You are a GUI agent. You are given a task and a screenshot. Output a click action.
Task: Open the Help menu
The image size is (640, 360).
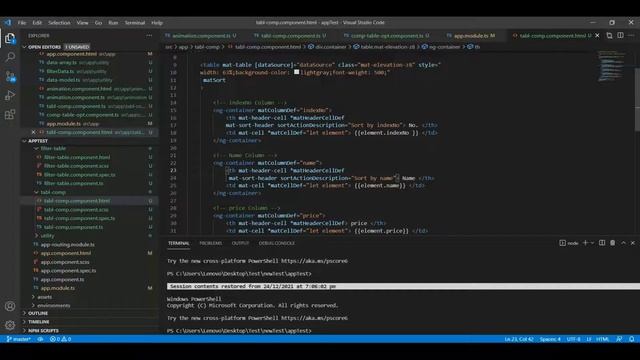tap(157, 23)
